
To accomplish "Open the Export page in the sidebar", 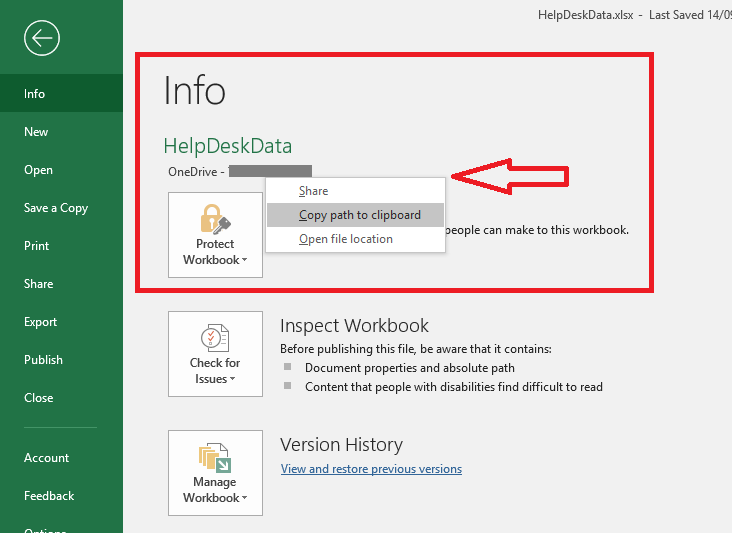I will coord(61,322).
